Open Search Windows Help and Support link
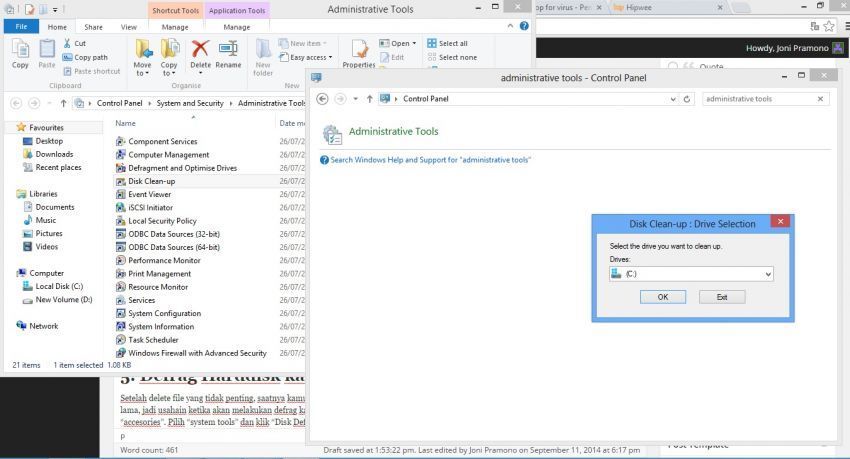 (430, 160)
